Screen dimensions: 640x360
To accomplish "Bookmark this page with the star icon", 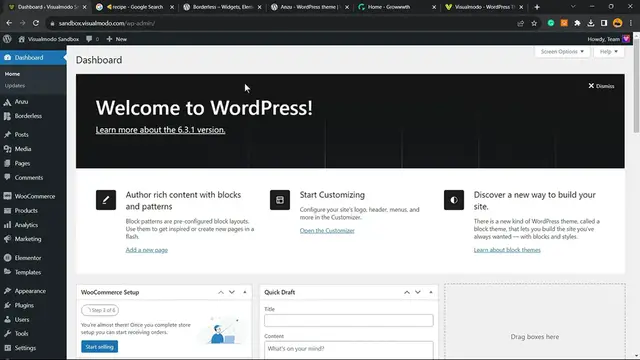I will tap(534, 23).
